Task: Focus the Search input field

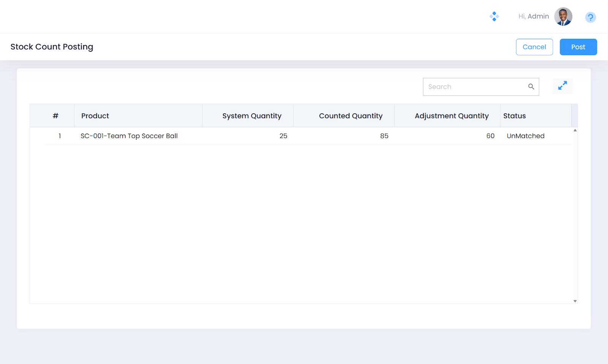Action: [475, 87]
